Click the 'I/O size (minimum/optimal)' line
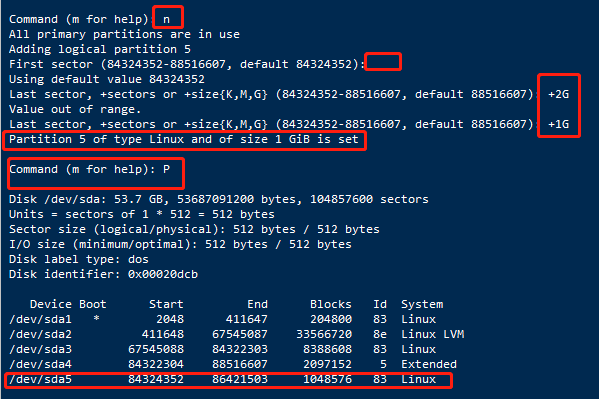Screen dimensions: 599x399 pos(180,244)
